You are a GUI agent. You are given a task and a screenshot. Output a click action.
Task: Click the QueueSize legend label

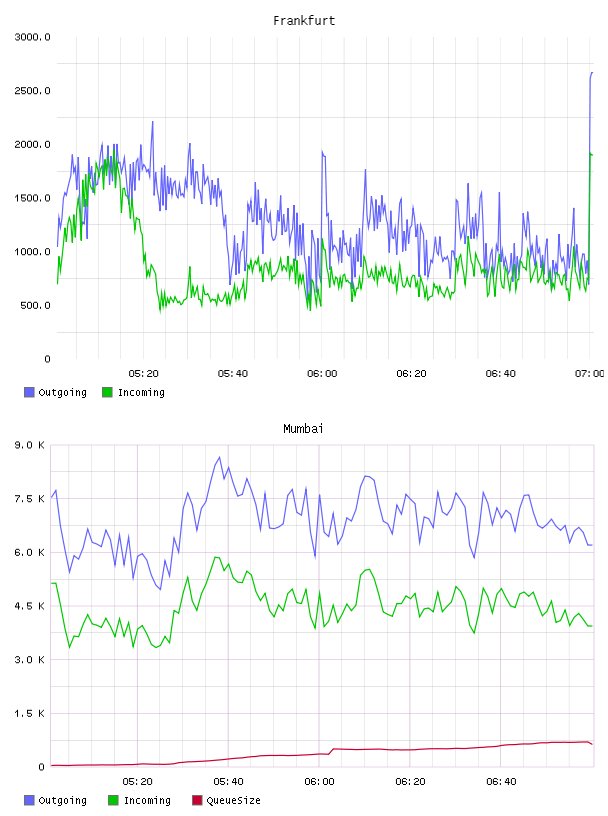[x=233, y=801]
